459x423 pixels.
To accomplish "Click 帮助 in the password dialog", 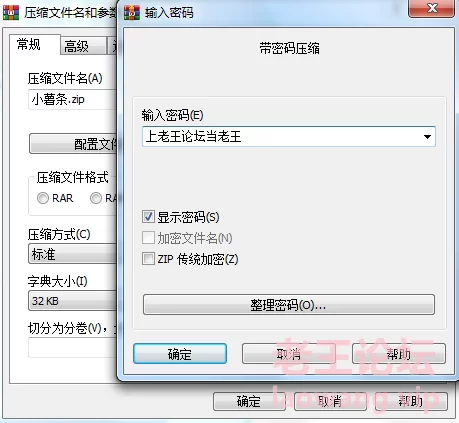I will (x=399, y=354).
